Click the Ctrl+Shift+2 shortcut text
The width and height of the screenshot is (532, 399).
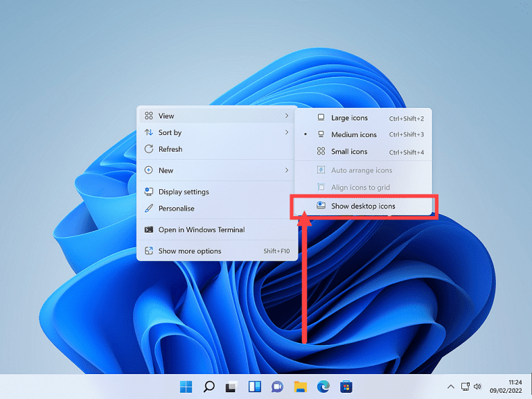tap(407, 118)
